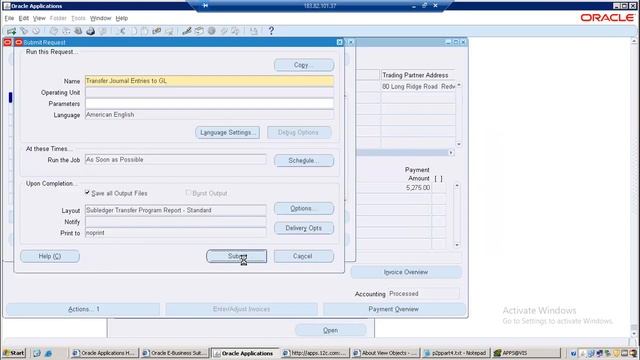Open the File menu
Screen dimensions: 640x360
pyautogui.click(x=9, y=18)
